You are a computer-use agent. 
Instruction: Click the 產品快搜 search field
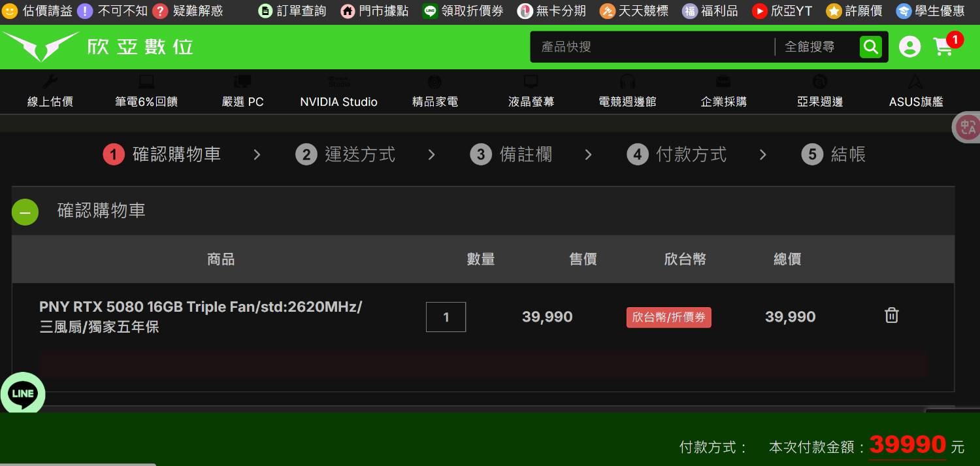click(x=652, y=47)
